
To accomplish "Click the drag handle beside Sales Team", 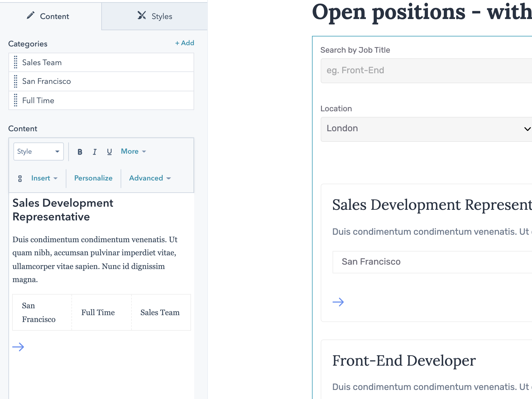I will pyautogui.click(x=15, y=62).
